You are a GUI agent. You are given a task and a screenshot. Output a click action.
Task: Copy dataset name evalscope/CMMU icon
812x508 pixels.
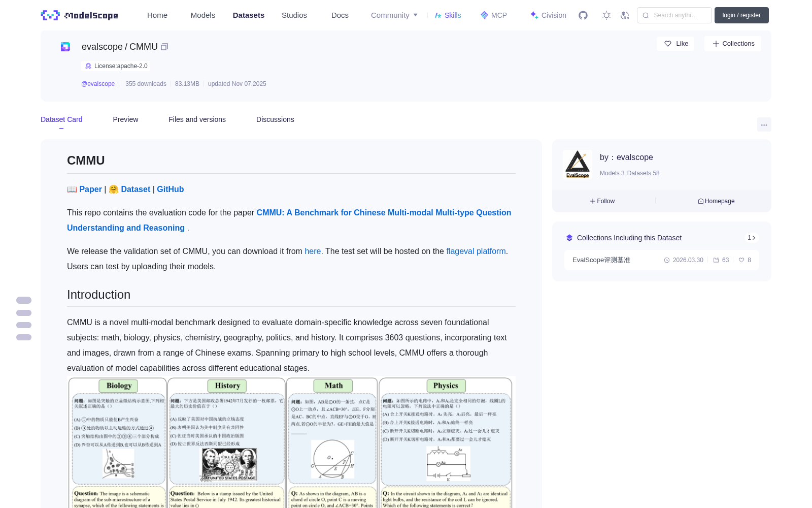click(164, 47)
